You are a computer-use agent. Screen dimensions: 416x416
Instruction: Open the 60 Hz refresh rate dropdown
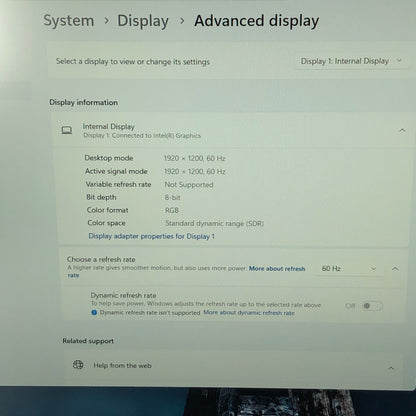coord(349,268)
